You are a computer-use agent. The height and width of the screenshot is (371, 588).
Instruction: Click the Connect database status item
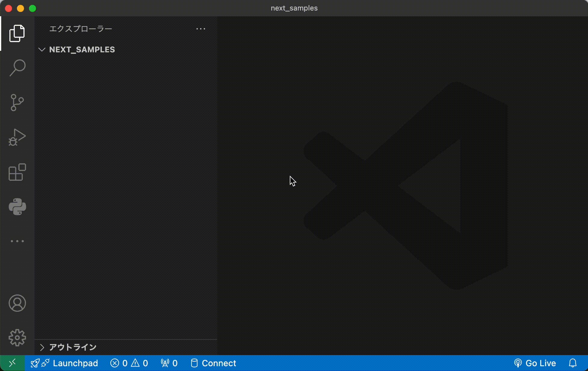click(x=213, y=363)
